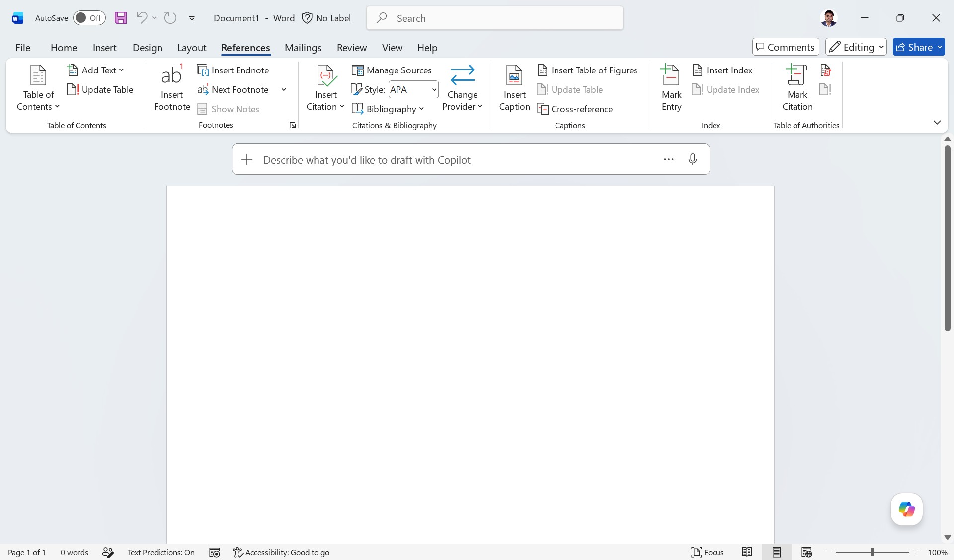The width and height of the screenshot is (954, 560).
Task: Open the Footnotes dialog launcher
Action: pyautogui.click(x=293, y=125)
